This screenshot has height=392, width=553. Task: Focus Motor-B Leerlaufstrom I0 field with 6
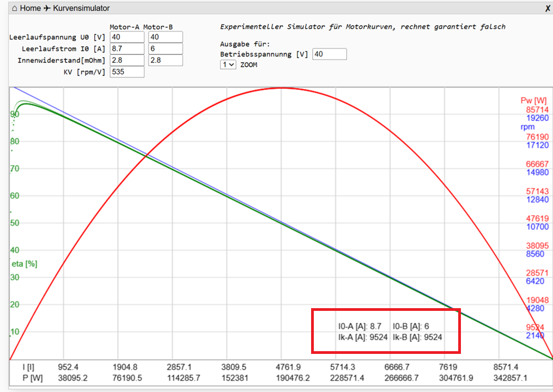tap(166, 48)
